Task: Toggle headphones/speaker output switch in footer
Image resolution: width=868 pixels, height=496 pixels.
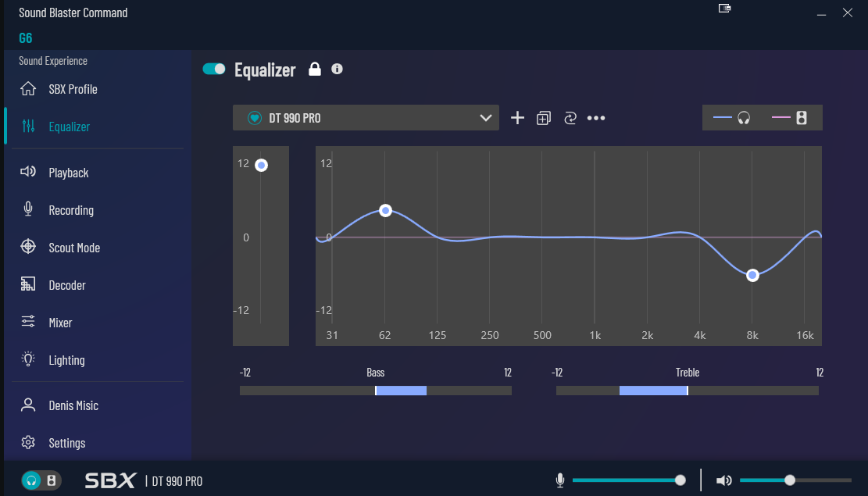Action: 41,480
